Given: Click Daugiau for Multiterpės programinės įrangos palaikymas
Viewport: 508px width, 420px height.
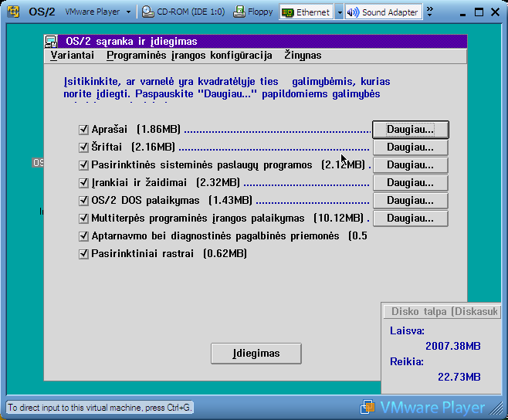Looking at the screenshot, I should 410,218.
